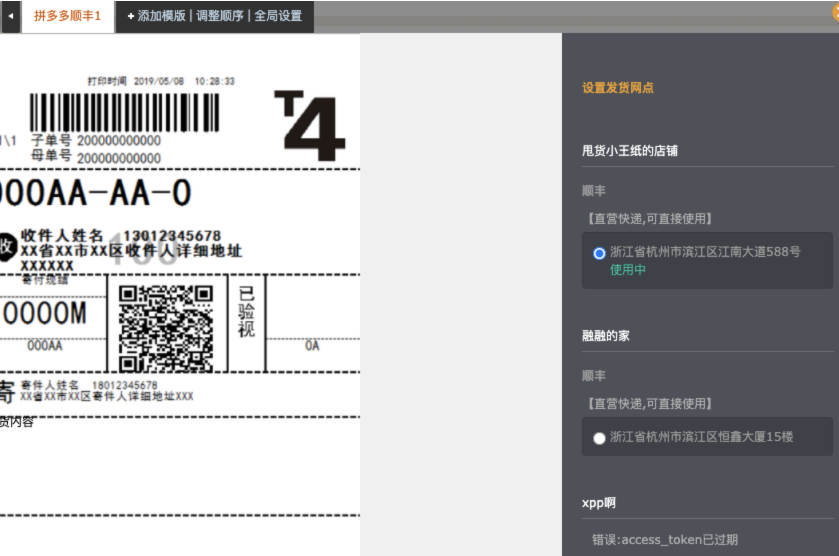Click the T4 mark on the waybill
Viewport: 839px width, 556px height.
click(309, 126)
